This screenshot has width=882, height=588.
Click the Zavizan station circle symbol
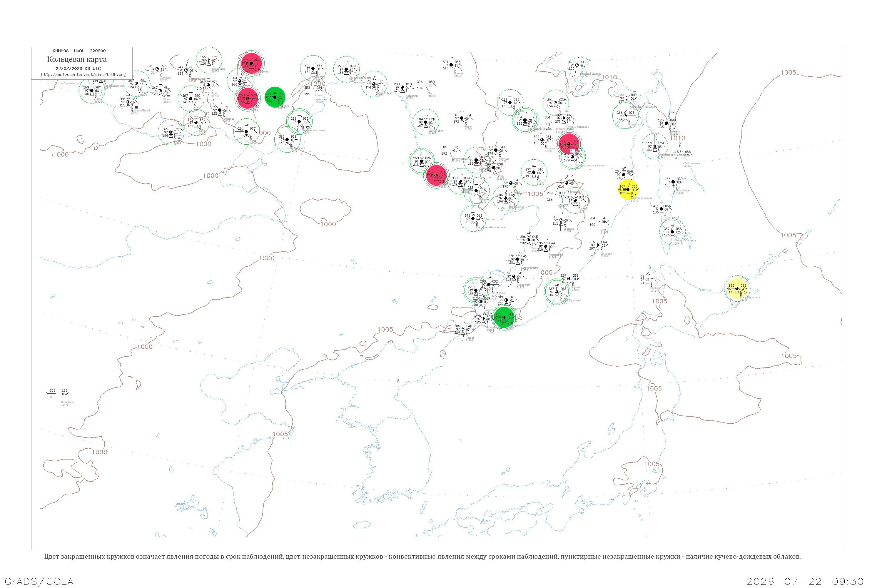pyautogui.click(x=648, y=279)
